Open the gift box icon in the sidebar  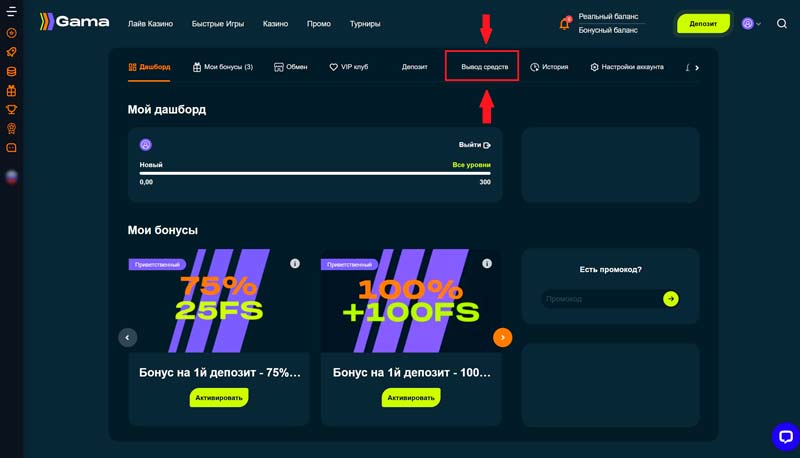click(x=12, y=90)
